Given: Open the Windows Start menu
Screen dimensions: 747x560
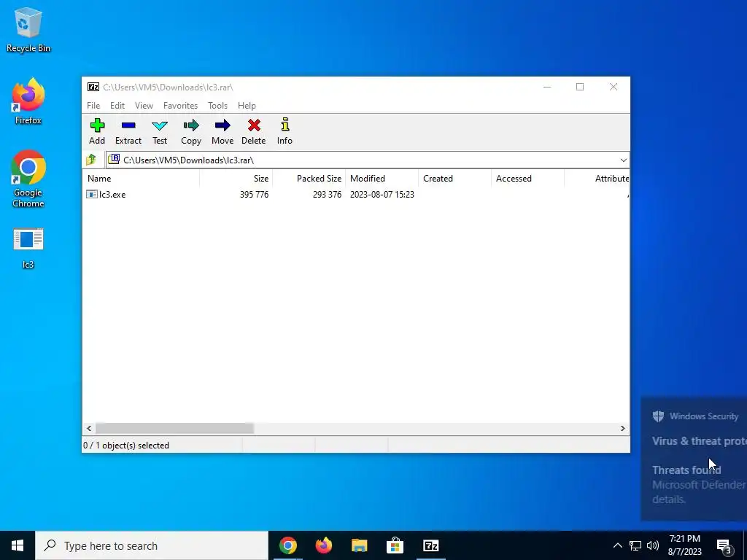Looking at the screenshot, I should click(x=18, y=545).
